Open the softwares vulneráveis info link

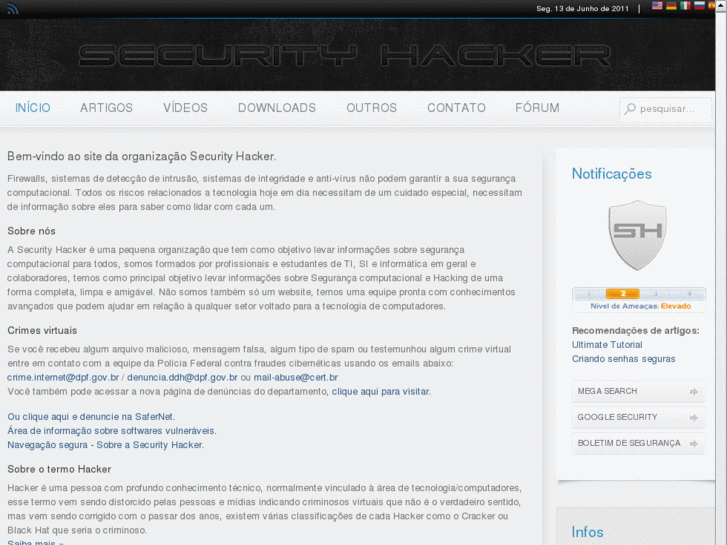point(112,431)
